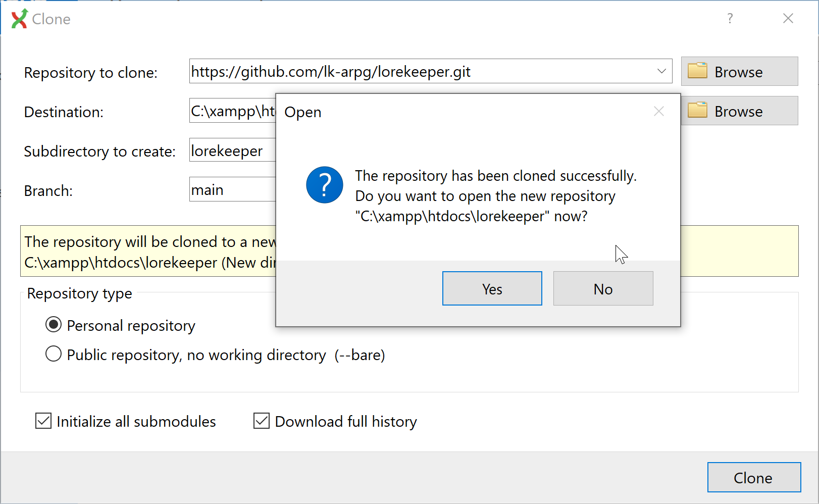Select Public repository (--bare) option
Screen dimensions: 819x504
54,354
